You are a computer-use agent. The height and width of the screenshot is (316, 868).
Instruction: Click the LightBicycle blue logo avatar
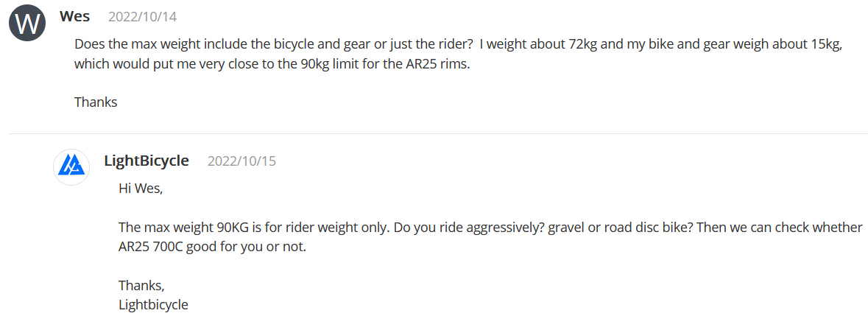click(71, 167)
